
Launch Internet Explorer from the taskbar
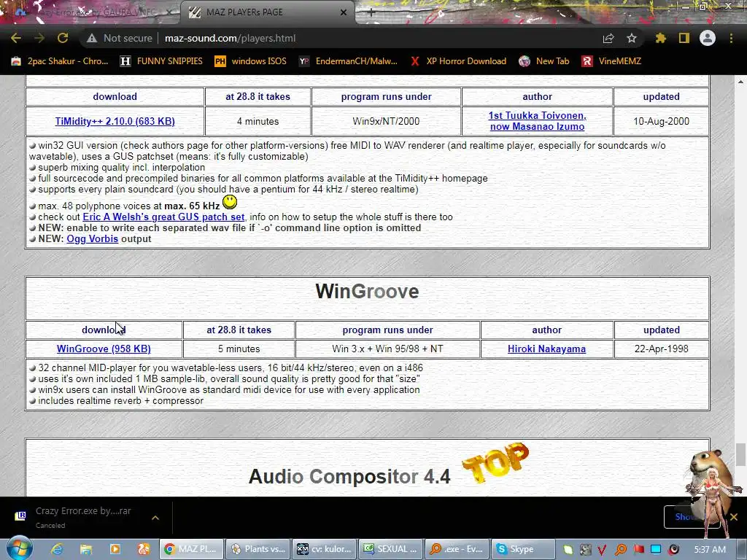tap(57, 549)
